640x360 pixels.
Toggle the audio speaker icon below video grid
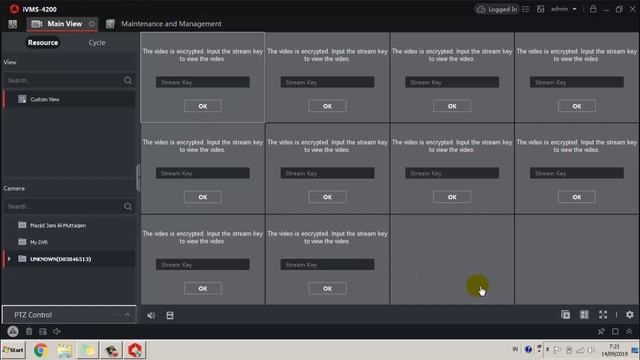[151, 316]
